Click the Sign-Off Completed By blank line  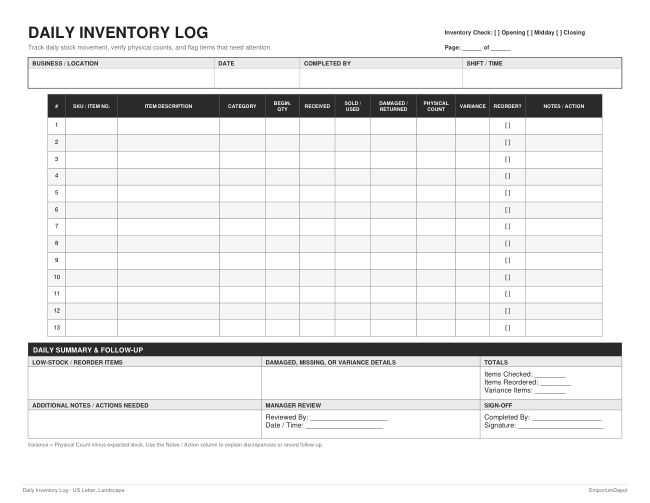[567, 419]
